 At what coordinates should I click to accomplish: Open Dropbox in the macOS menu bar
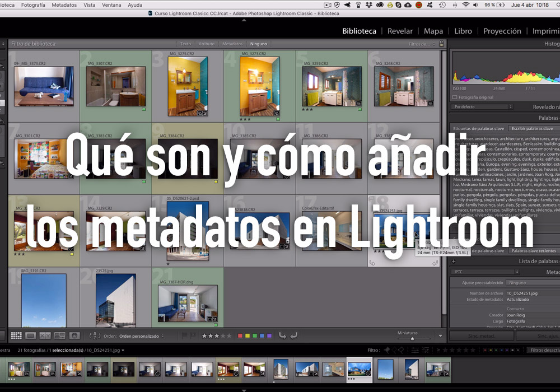click(x=369, y=5)
